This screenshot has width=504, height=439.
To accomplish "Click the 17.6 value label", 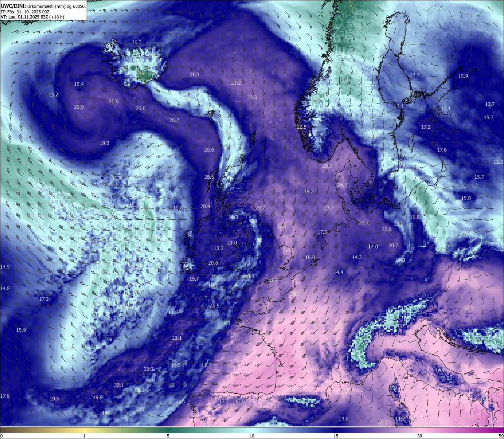I will pyautogui.click(x=442, y=150).
